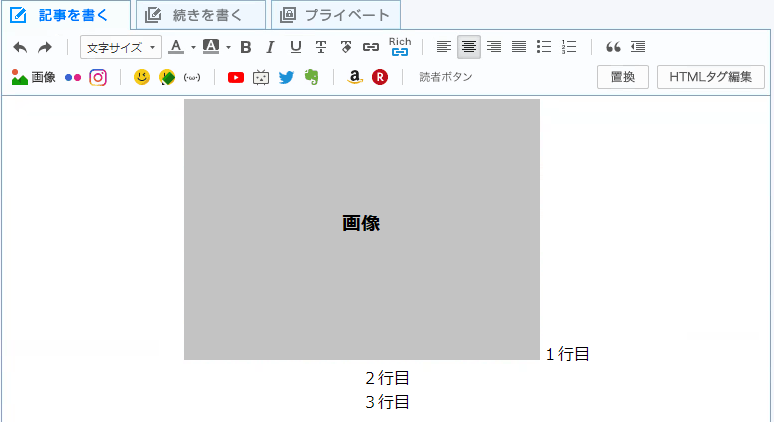
Task: Expand the font color dropdown arrow
Action: 194,47
